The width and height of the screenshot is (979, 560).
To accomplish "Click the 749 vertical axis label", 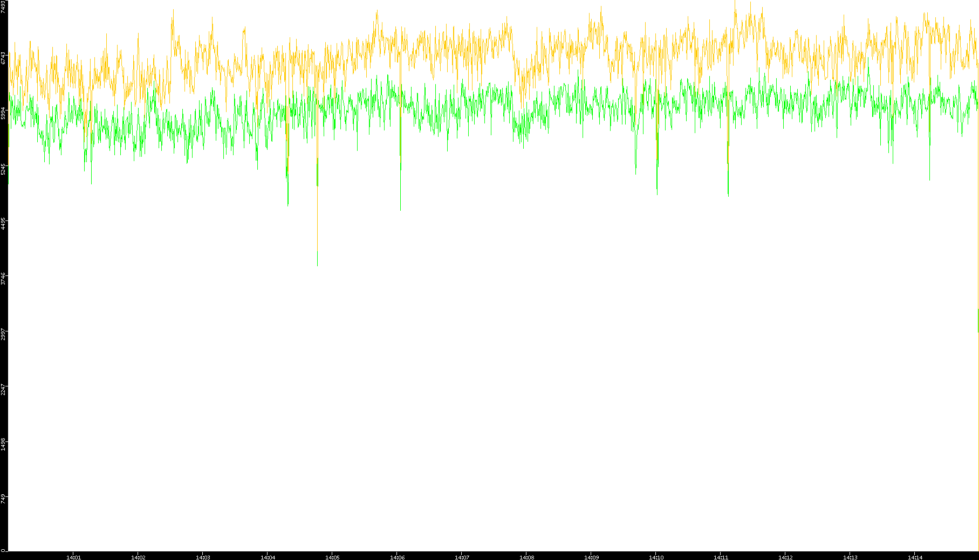I will point(4,499).
